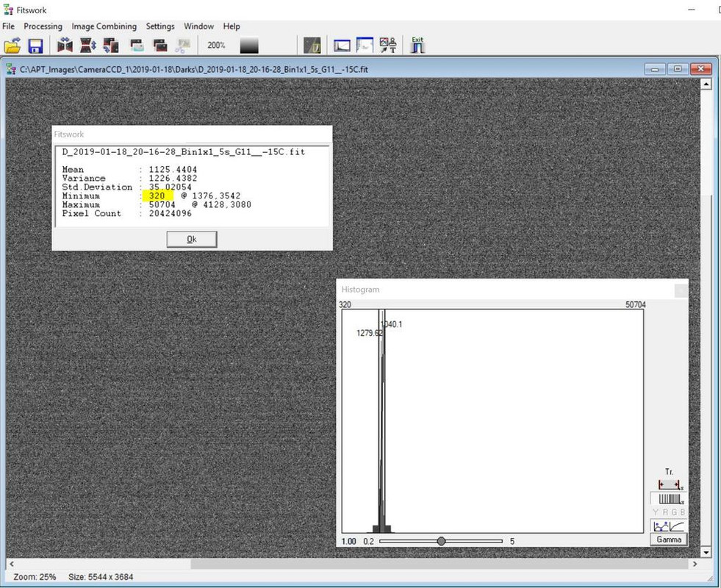Click the curve points editor icon
The image size is (721, 588).
(x=660, y=526)
